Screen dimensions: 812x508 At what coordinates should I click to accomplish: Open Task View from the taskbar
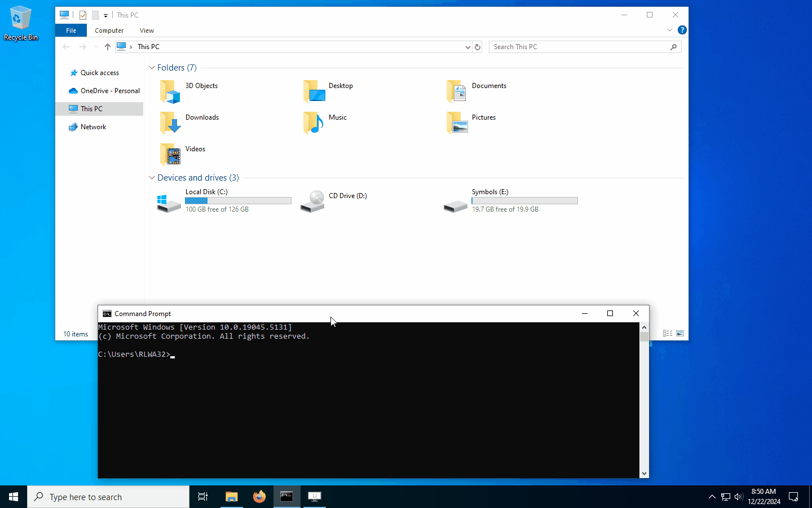pyautogui.click(x=202, y=497)
